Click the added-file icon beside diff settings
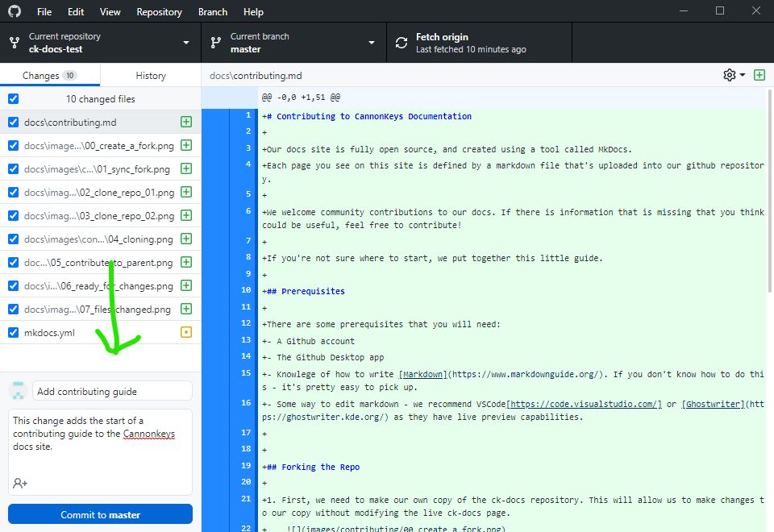Viewport: 774px width, 532px height. [x=759, y=75]
